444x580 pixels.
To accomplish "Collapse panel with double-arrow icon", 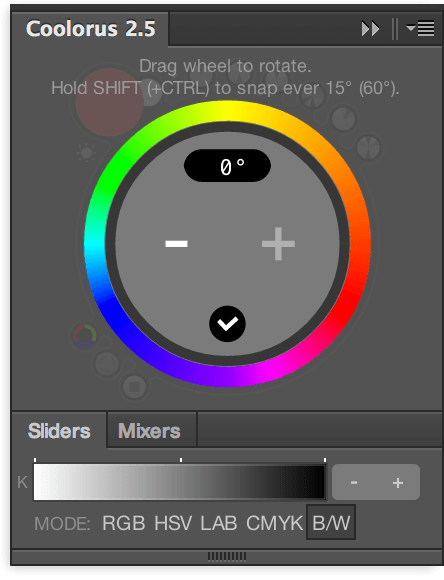I will [x=370, y=29].
